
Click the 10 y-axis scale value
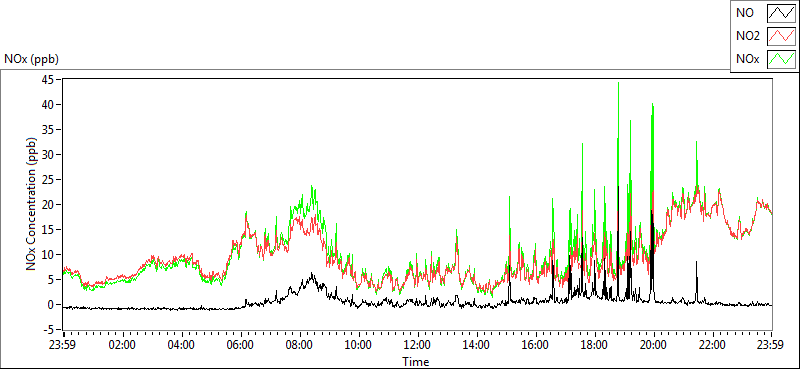(47, 254)
